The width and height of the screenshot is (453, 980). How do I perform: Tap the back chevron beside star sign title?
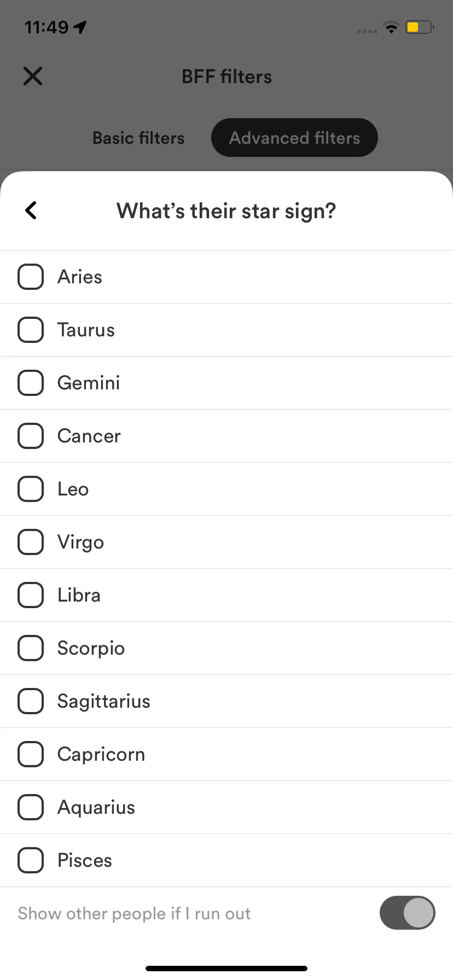coord(31,211)
